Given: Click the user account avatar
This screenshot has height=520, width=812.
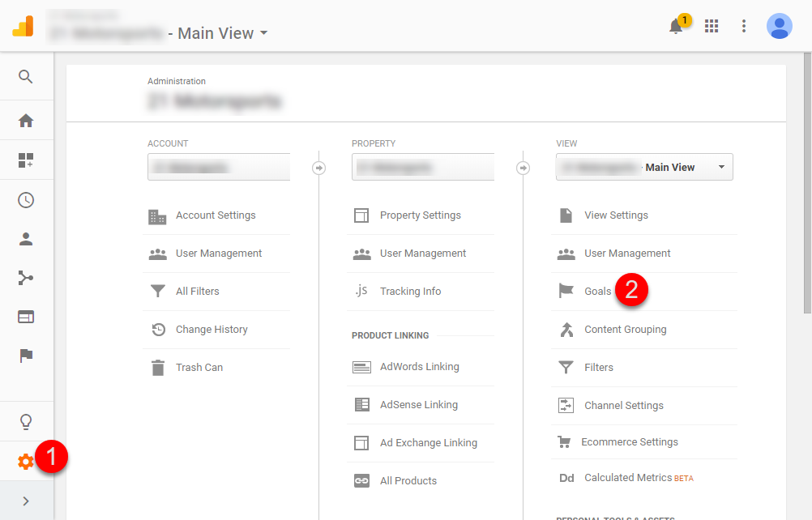Looking at the screenshot, I should click(x=780, y=26).
